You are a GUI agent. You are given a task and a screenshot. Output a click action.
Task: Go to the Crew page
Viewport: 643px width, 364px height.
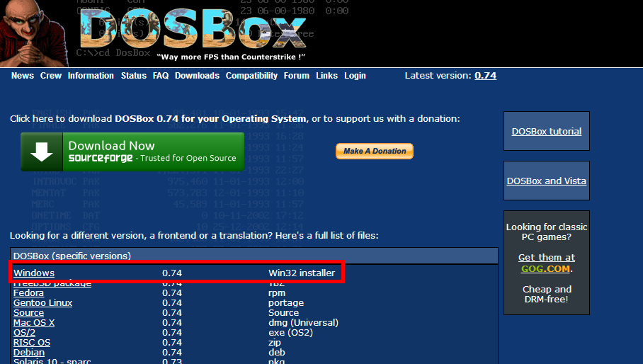pyautogui.click(x=51, y=76)
